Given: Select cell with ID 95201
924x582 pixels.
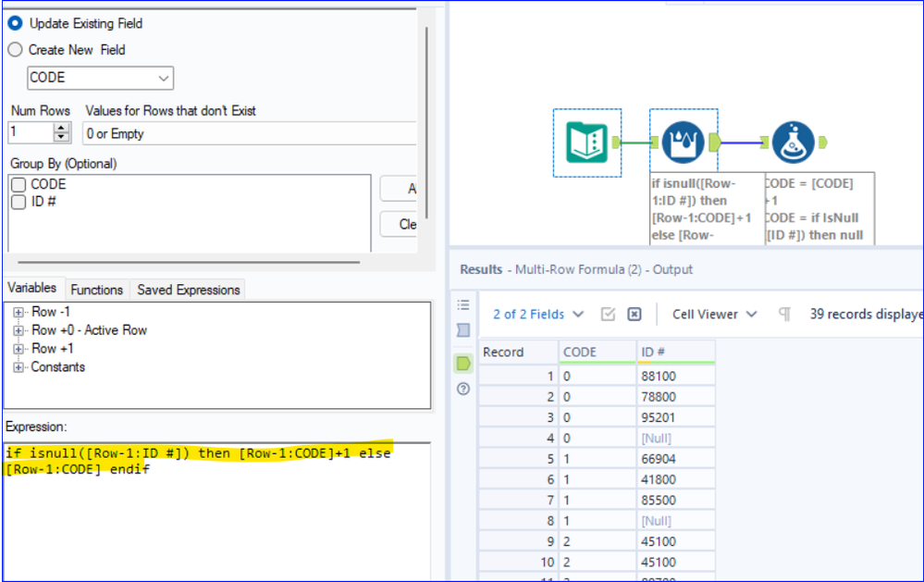Looking at the screenshot, I should tap(676, 417).
